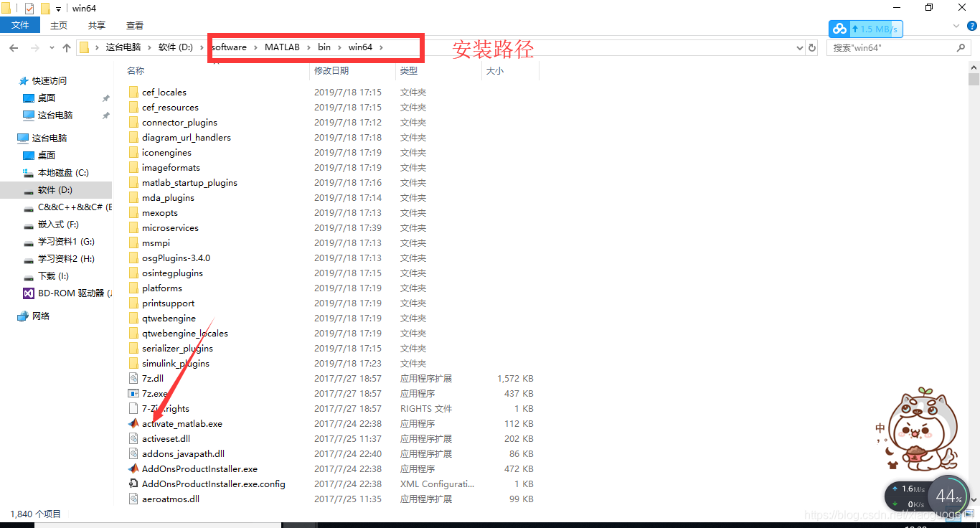Select 本地磁盘 (C:) drive

pyautogui.click(x=63, y=173)
